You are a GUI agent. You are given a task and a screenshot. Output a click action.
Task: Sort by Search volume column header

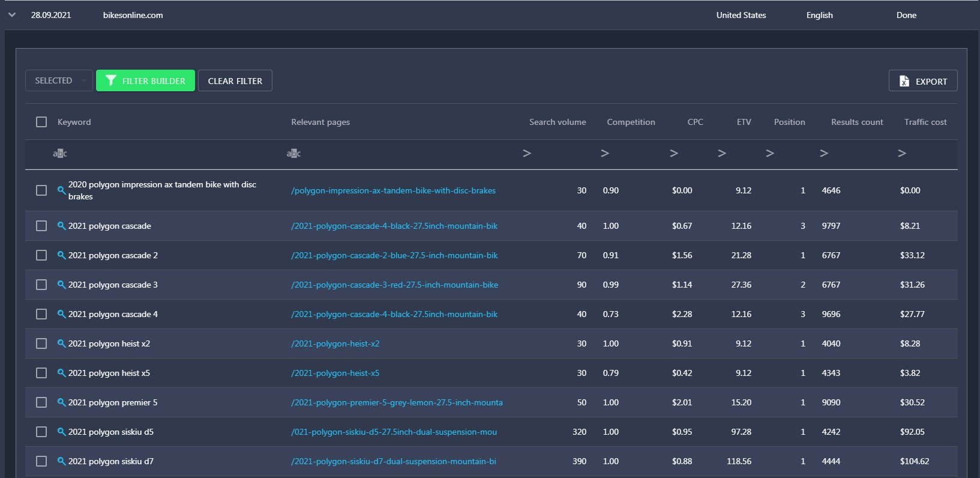click(x=558, y=122)
